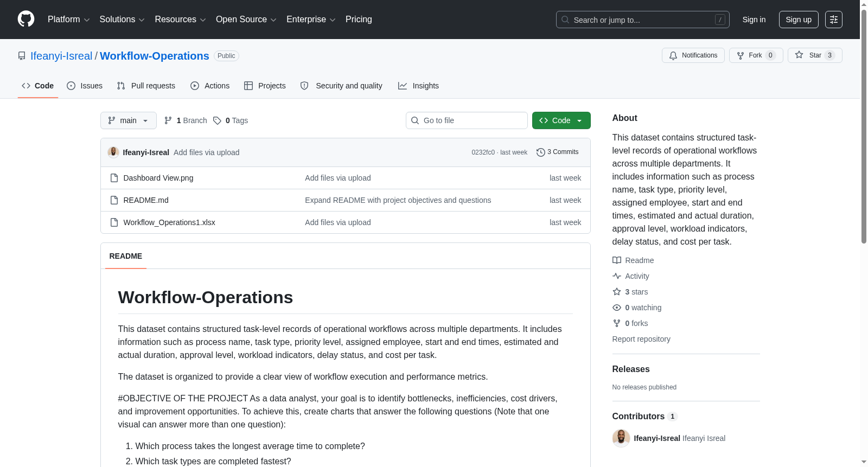Open the Activity link in About
The height and width of the screenshot is (467, 868).
point(631,276)
